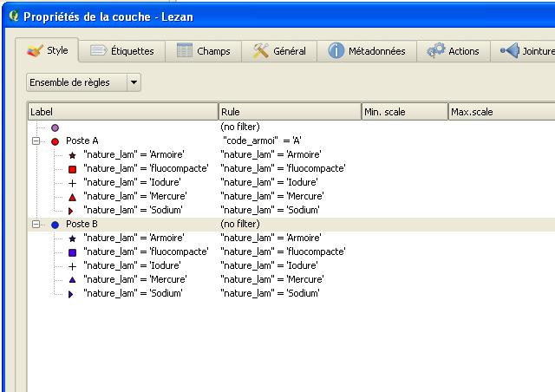The width and height of the screenshot is (555, 392).
Task: Select the star symbol for Armoire under Poste A
Action: tap(72, 154)
